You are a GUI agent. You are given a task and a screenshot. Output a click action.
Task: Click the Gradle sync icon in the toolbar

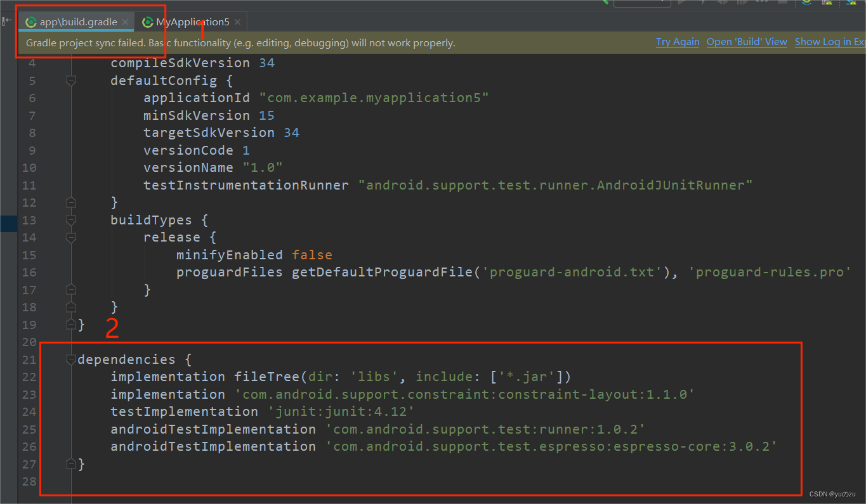point(806,3)
